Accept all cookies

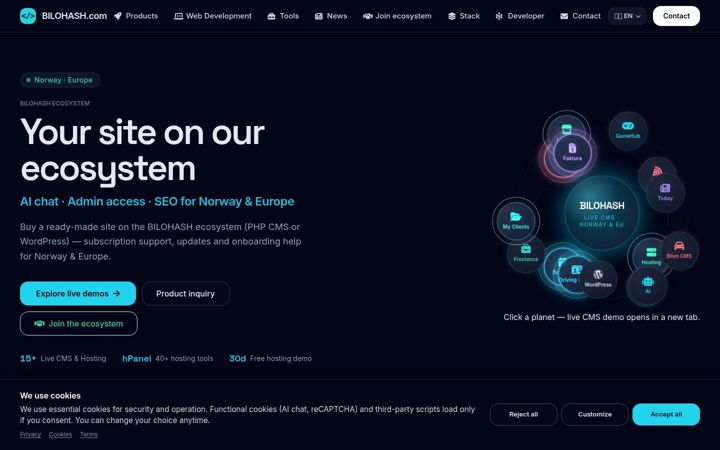point(666,414)
